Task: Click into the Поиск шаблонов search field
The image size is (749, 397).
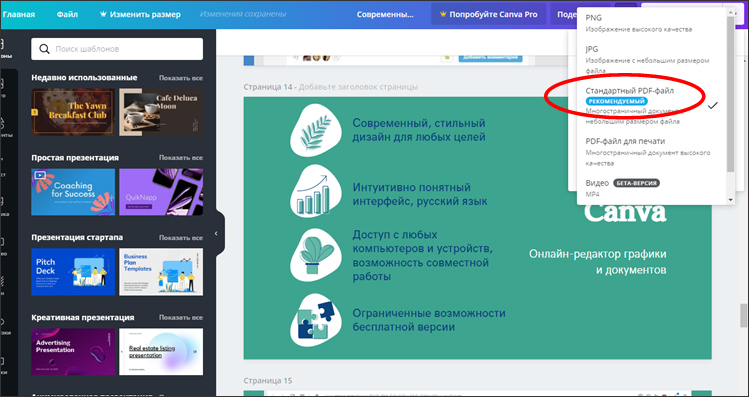Action: pyautogui.click(x=117, y=49)
